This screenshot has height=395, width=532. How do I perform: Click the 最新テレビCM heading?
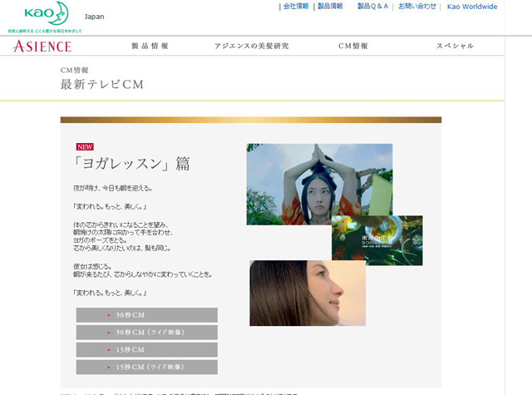pos(102,84)
